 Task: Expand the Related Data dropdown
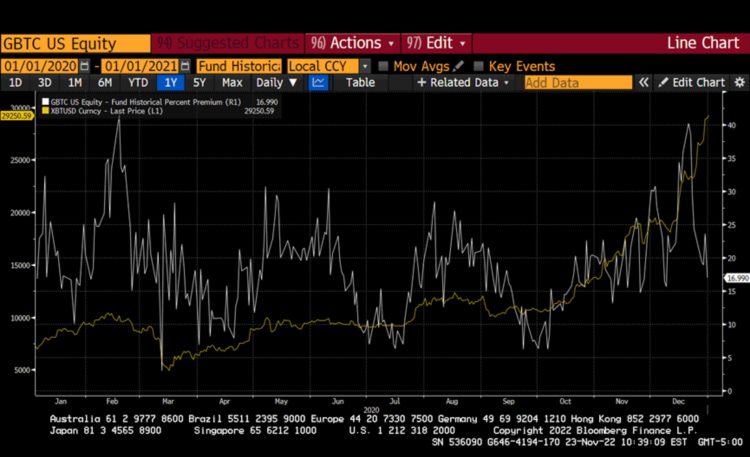pyautogui.click(x=463, y=83)
